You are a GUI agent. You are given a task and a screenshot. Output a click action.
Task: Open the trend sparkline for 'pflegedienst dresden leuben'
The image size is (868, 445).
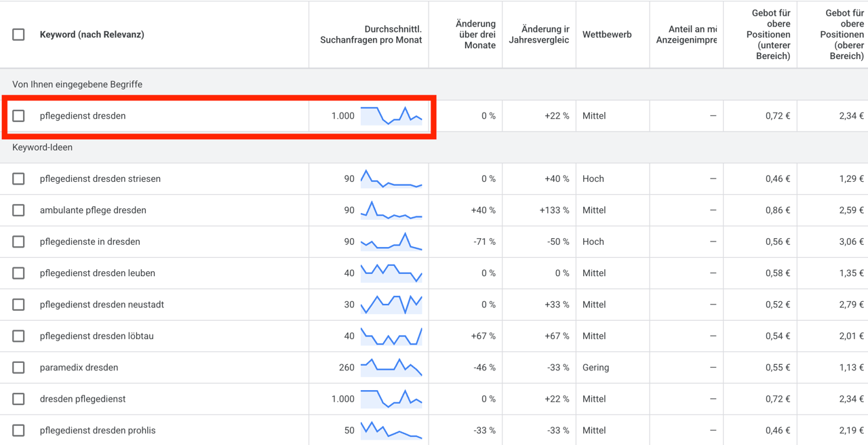coord(391,273)
